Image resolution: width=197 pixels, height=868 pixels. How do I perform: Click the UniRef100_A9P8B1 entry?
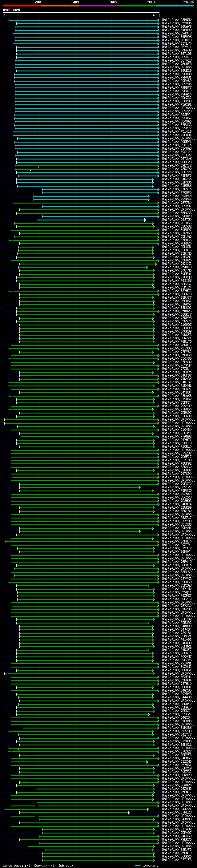176,78
